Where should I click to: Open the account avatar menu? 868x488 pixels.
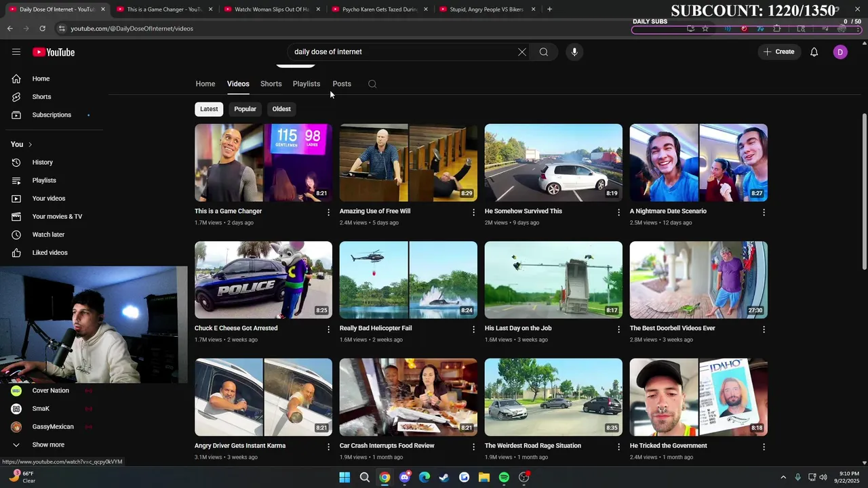(840, 52)
